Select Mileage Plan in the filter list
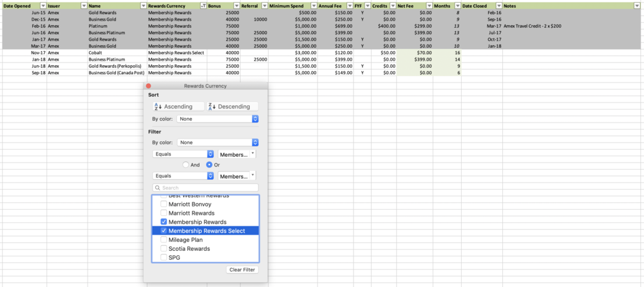This screenshot has width=644, height=287. point(185,240)
